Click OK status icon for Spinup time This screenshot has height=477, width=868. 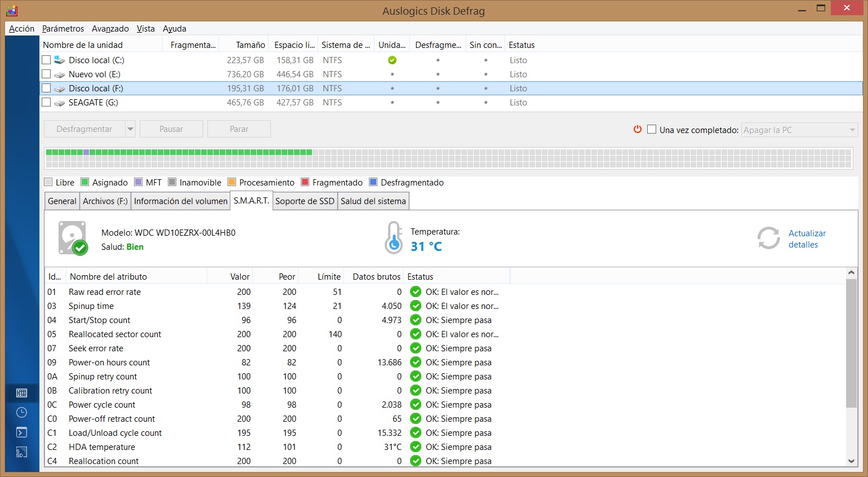[x=416, y=306]
